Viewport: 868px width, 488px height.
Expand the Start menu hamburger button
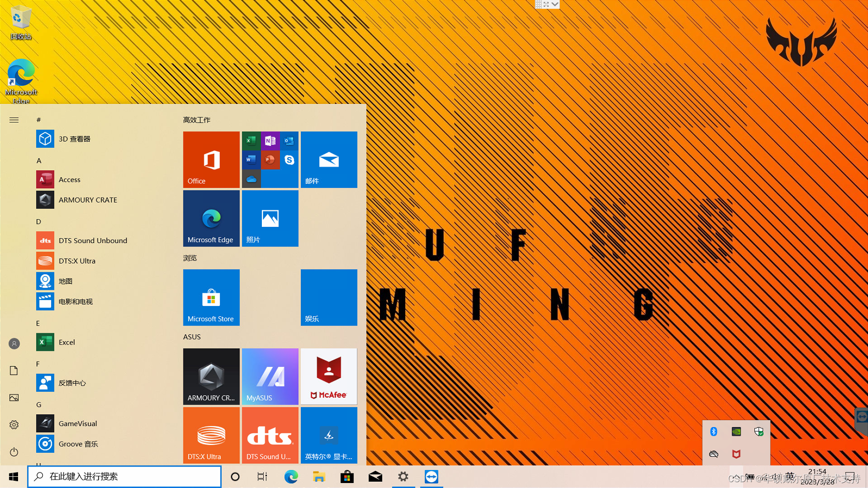(14, 120)
